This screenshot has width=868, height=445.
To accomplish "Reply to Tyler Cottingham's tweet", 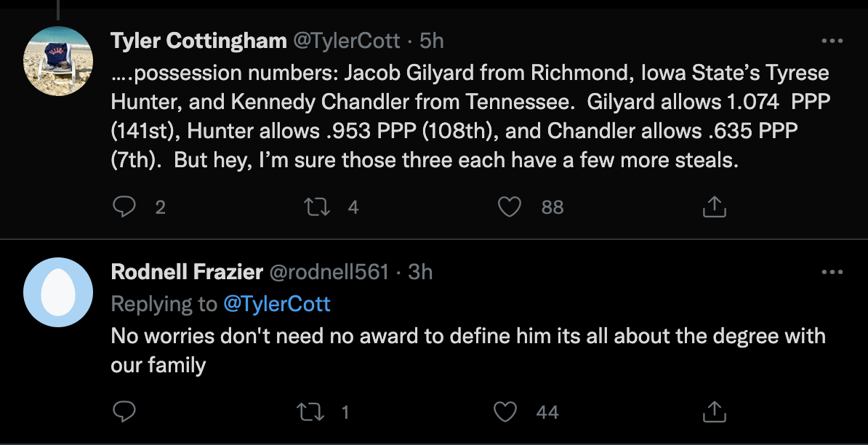I will [x=124, y=207].
